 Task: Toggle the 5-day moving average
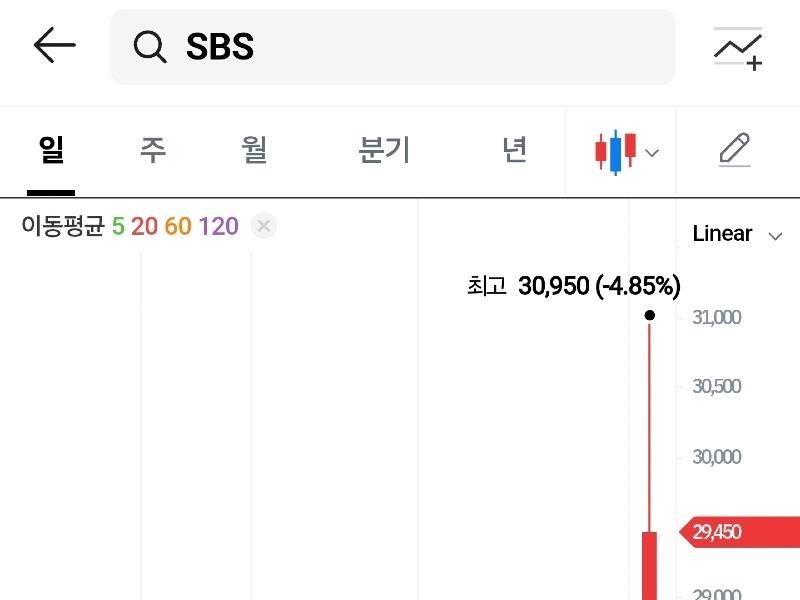(x=118, y=227)
